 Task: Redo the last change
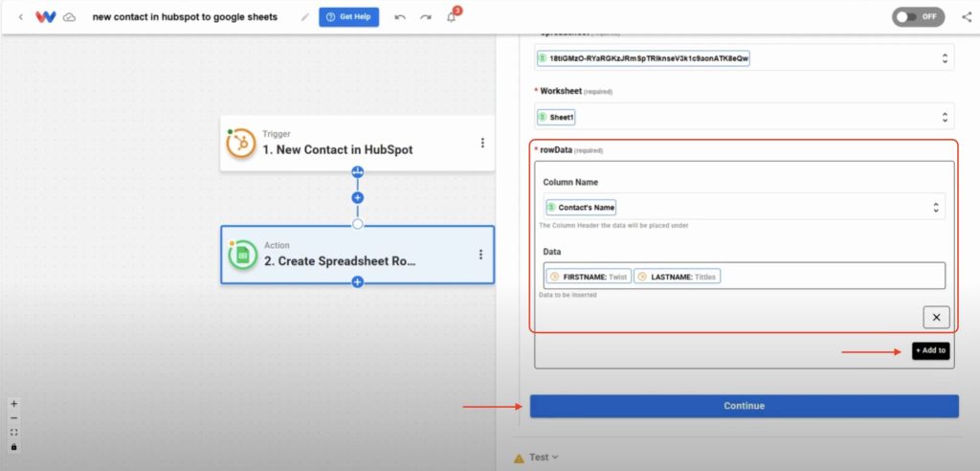pyautogui.click(x=426, y=17)
